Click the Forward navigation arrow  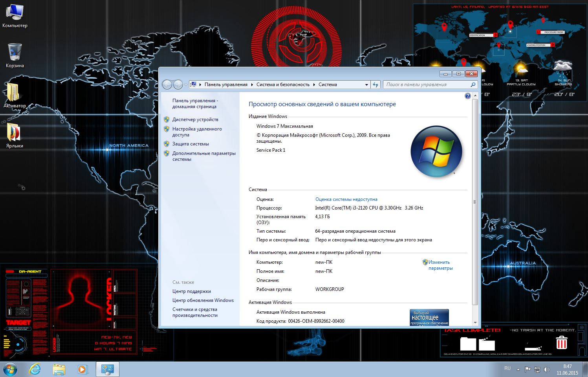178,85
